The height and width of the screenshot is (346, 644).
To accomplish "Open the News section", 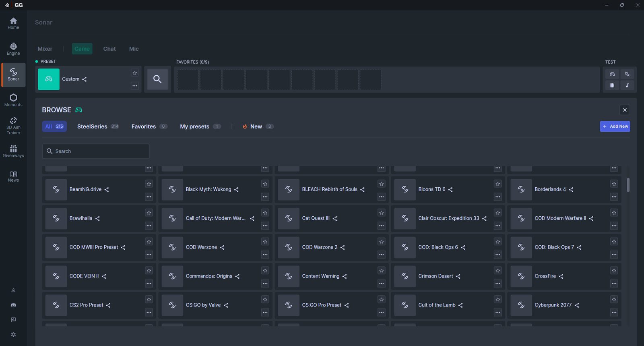I will (13, 176).
